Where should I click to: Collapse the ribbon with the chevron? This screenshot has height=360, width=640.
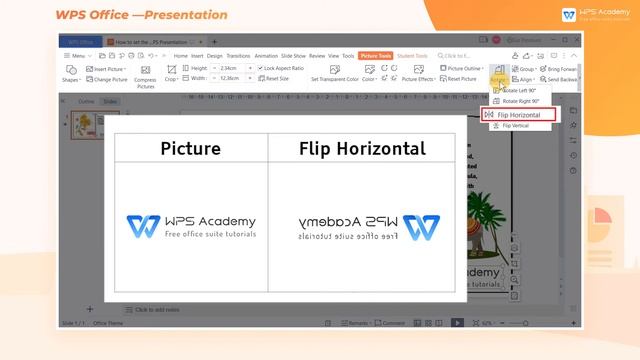(574, 56)
